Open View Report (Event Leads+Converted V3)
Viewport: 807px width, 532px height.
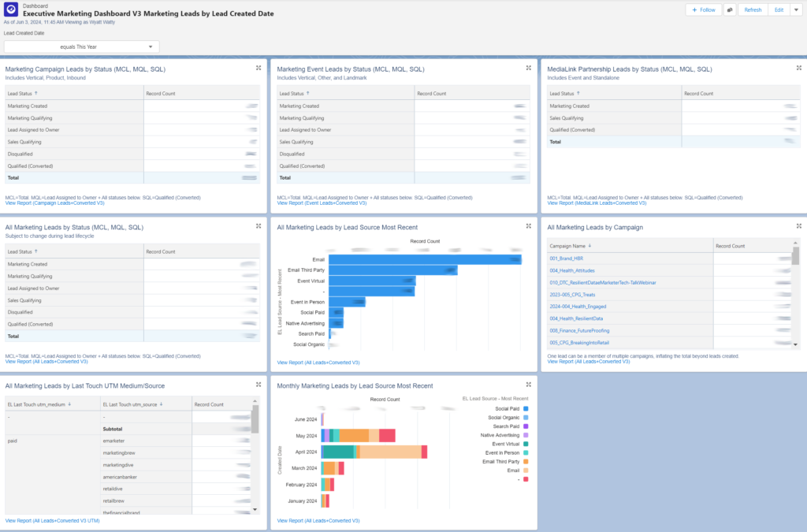322,203
